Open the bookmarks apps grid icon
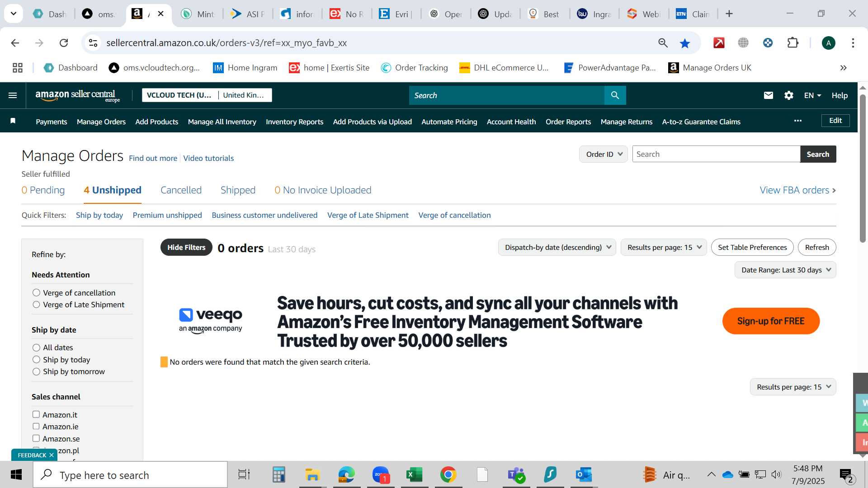 18,68
